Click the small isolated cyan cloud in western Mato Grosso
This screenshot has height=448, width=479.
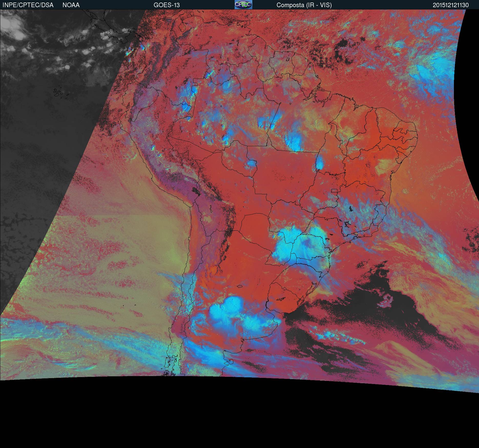tap(252, 163)
